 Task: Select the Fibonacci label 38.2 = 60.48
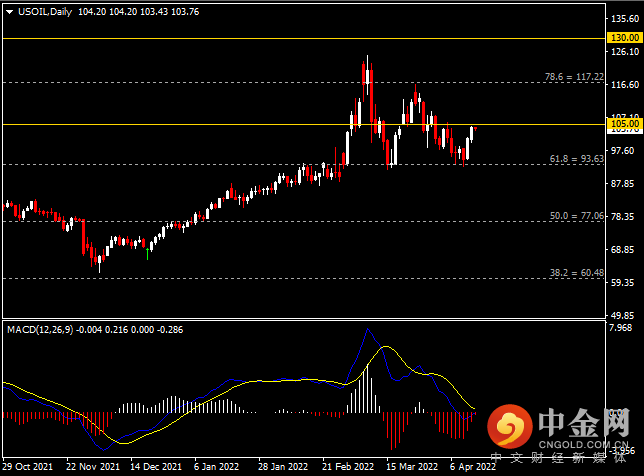click(x=577, y=273)
